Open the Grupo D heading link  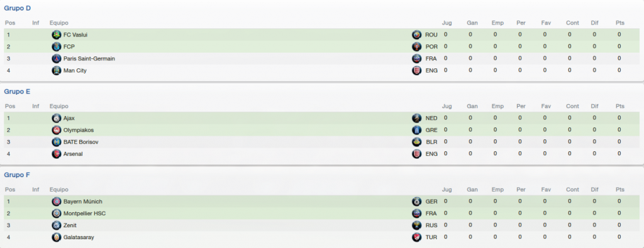(x=17, y=8)
